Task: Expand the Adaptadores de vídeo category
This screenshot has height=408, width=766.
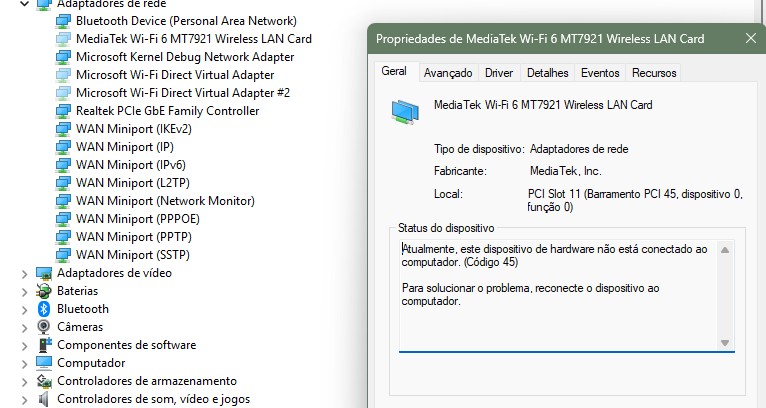Action: coord(24,274)
